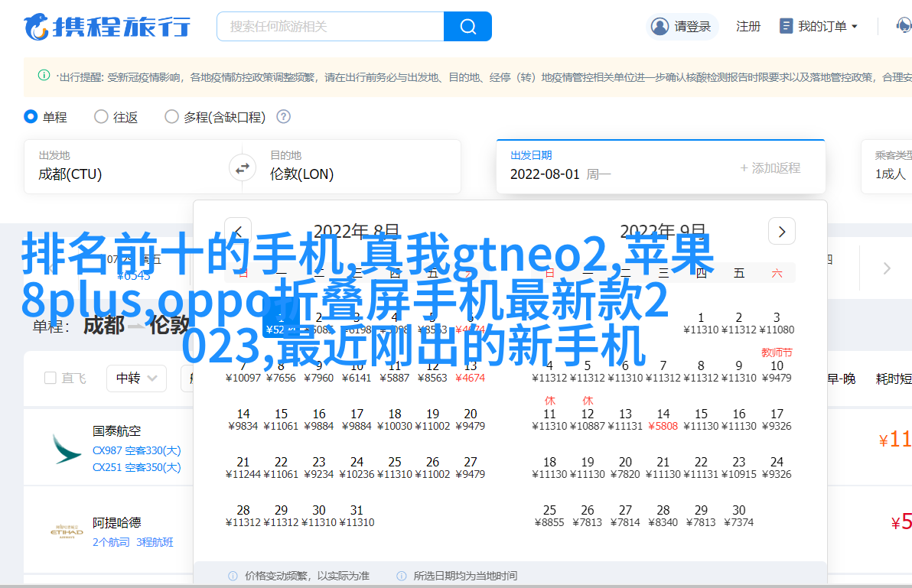Open the 请登录 login button
This screenshot has height=588, width=912.
pyautogui.click(x=682, y=27)
